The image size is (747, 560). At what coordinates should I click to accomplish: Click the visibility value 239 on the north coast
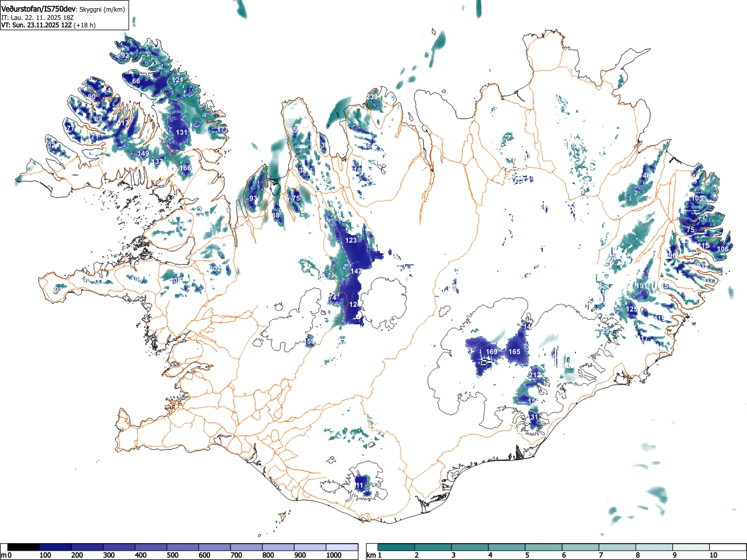click(x=372, y=96)
